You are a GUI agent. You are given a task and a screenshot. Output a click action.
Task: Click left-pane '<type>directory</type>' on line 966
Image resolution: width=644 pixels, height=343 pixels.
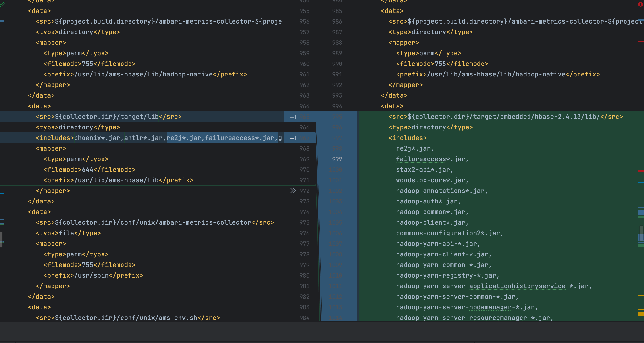click(78, 127)
